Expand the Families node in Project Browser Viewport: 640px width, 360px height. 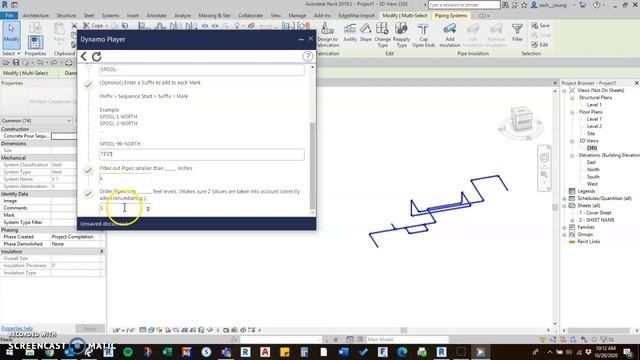[x=564, y=227]
